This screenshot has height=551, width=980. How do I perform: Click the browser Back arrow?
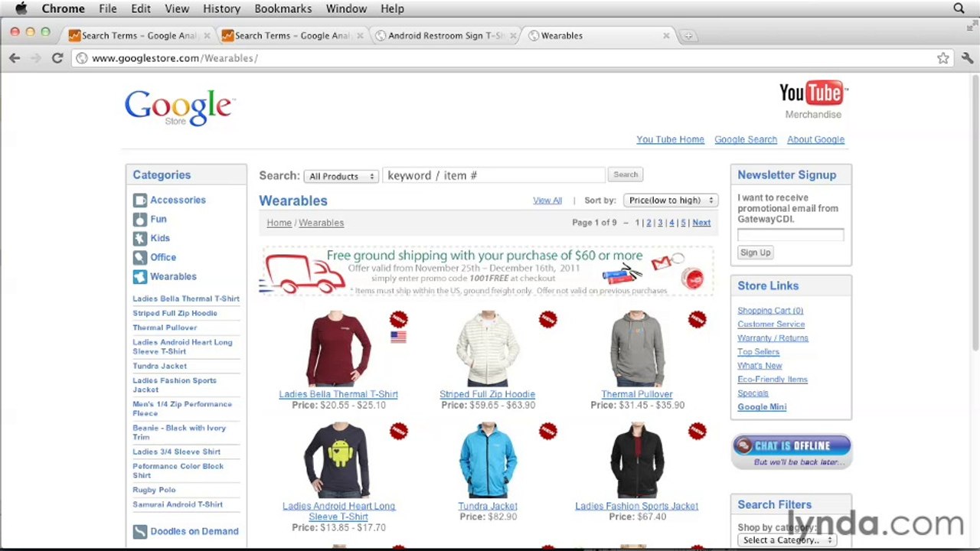pyautogui.click(x=15, y=58)
